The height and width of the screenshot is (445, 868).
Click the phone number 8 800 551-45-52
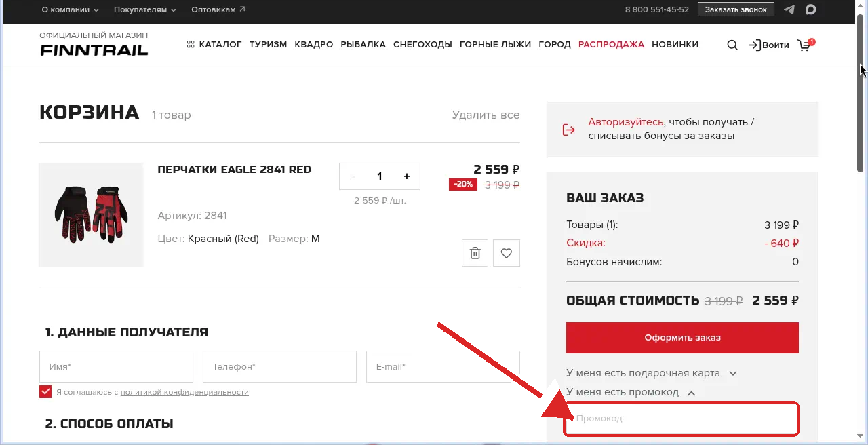pos(657,9)
